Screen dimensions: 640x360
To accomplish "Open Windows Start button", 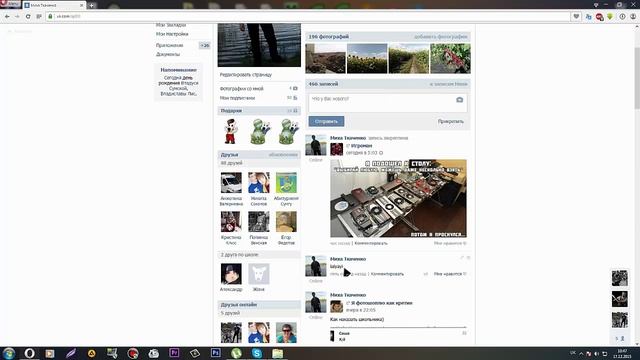I will tap(9, 353).
